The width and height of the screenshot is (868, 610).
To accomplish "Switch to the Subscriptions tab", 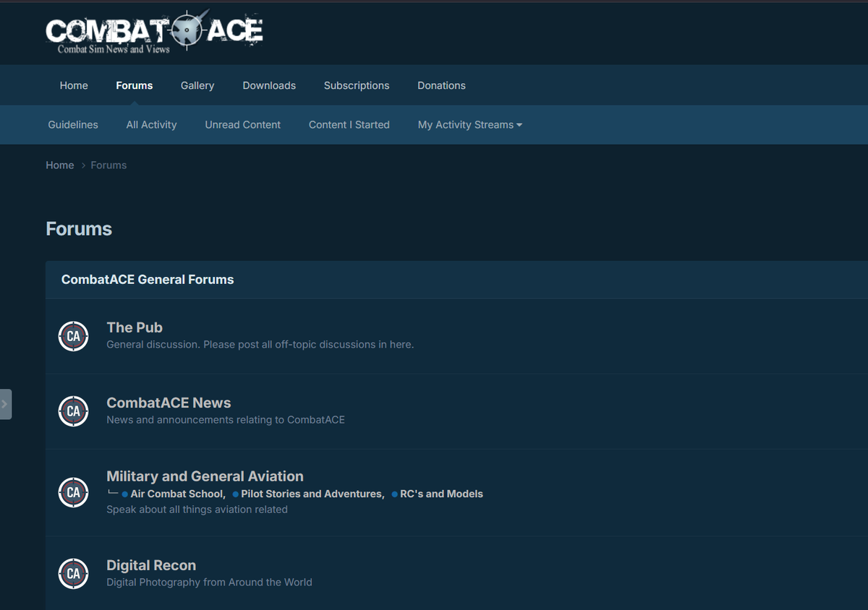I will [x=357, y=85].
